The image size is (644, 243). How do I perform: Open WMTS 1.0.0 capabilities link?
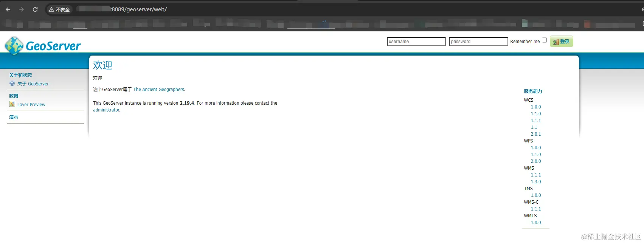536,223
